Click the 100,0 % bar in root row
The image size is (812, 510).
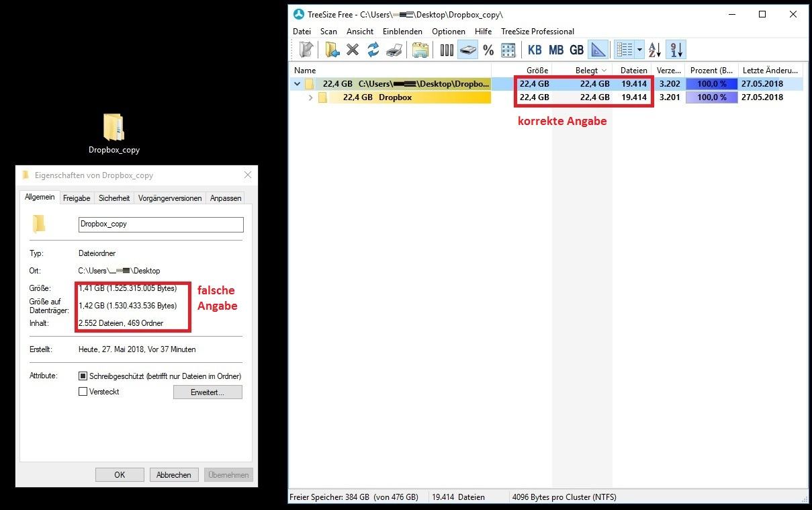[x=711, y=84]
